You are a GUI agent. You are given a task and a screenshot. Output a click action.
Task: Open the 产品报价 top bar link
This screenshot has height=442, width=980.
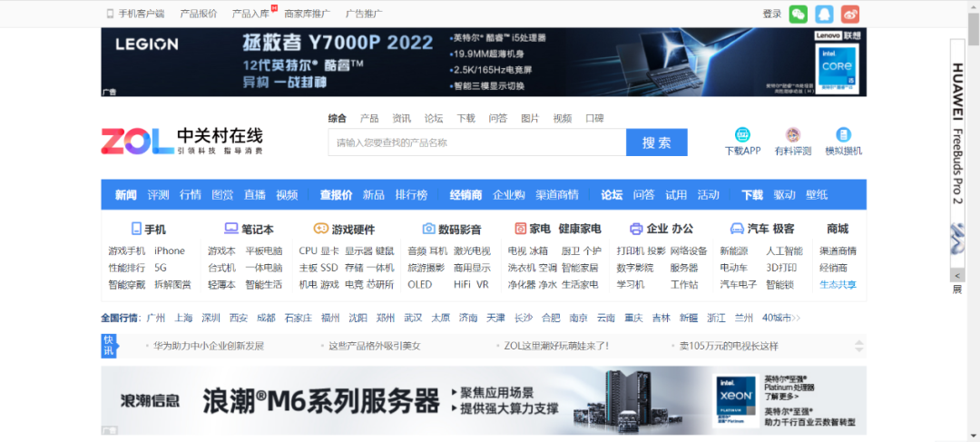click(199, 14)
